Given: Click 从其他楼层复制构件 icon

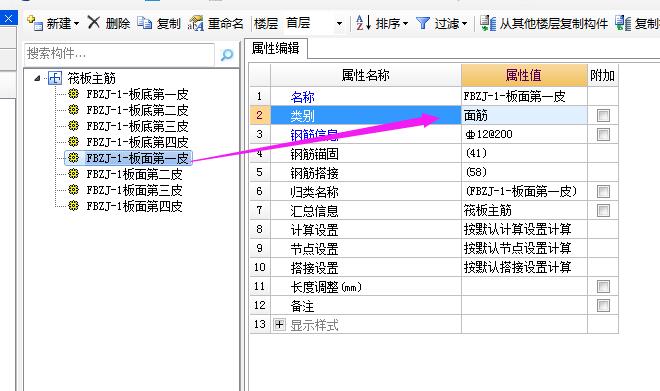Looking at the screenshot, I should point(488,23).
